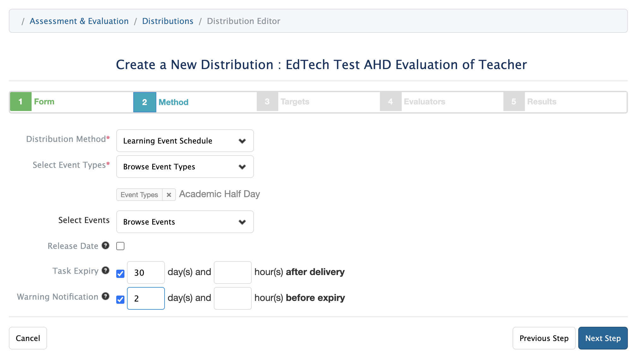Uncheck the Task Expiry checkbox
Image resolution: width=631 pixels, height=364 pixels.
click(120, 273)
